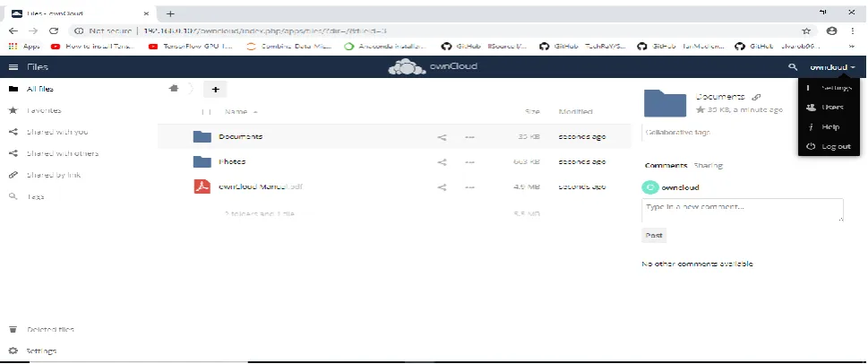Open the hamburger app menu next to Files

point(13,67)
